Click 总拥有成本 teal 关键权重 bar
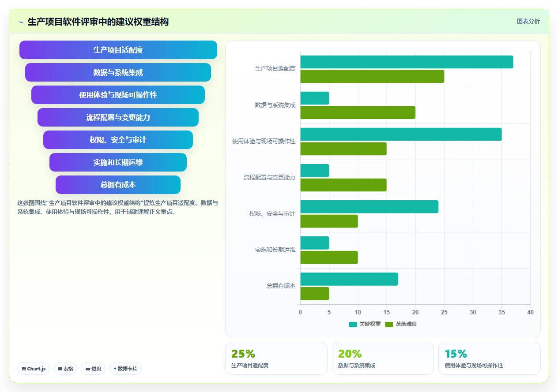 coord(349,279)
